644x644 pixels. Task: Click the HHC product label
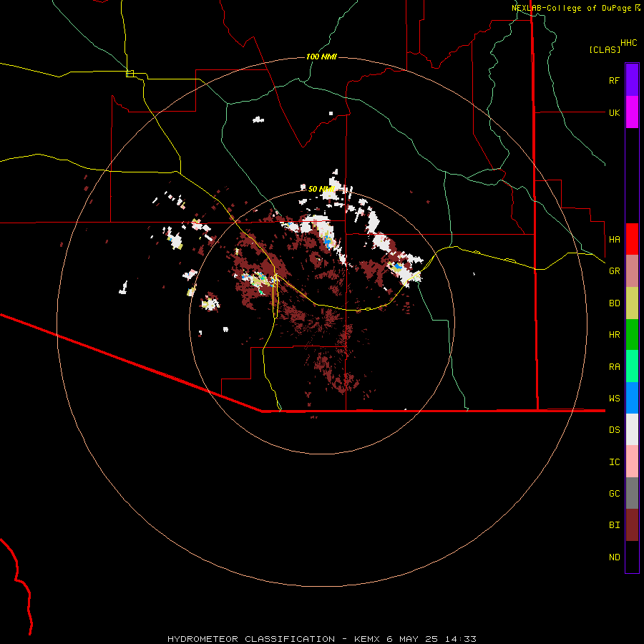[x=629, y=43]
